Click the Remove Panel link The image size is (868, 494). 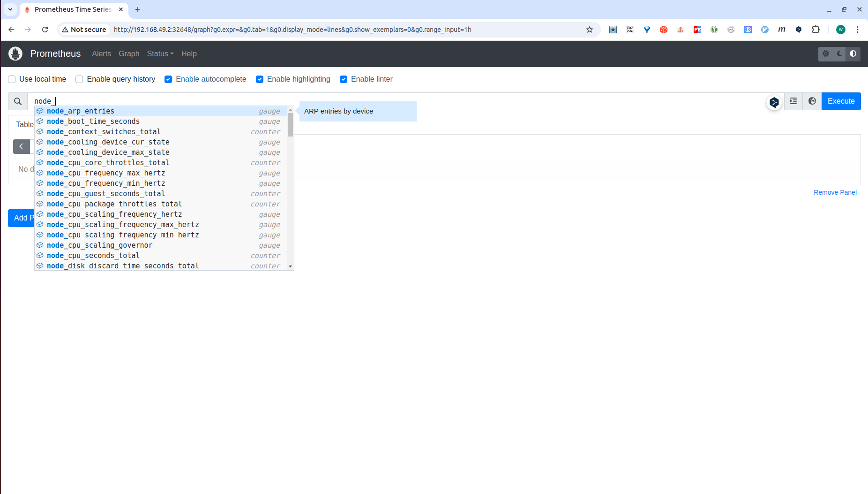point(835,192)
